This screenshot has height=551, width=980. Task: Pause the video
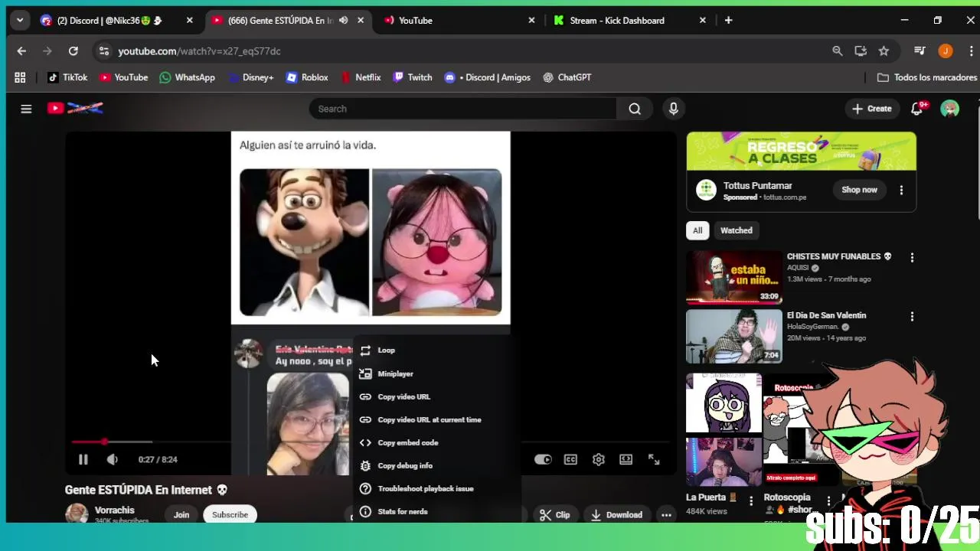83,459
